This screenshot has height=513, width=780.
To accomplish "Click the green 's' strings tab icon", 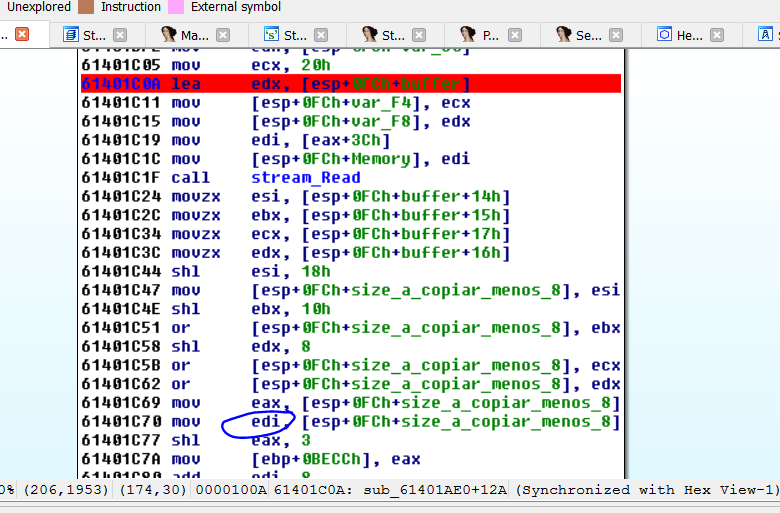I will [x=268, y=35].
